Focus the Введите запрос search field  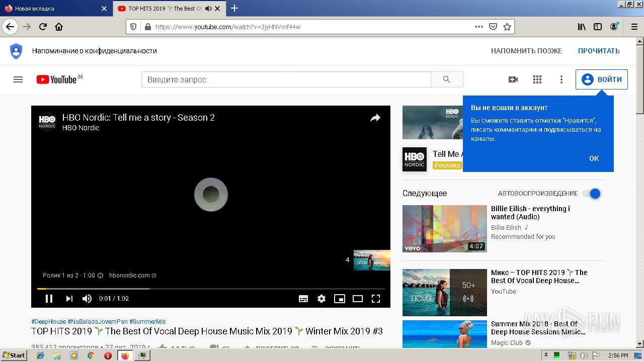pyautogui.click(x=286, y=79)
